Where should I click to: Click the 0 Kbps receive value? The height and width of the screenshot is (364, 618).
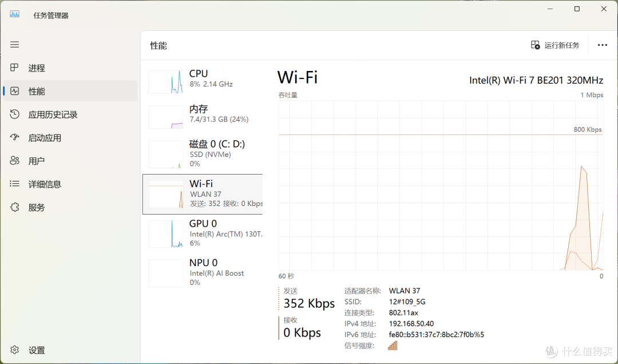[x=302, y=333]
